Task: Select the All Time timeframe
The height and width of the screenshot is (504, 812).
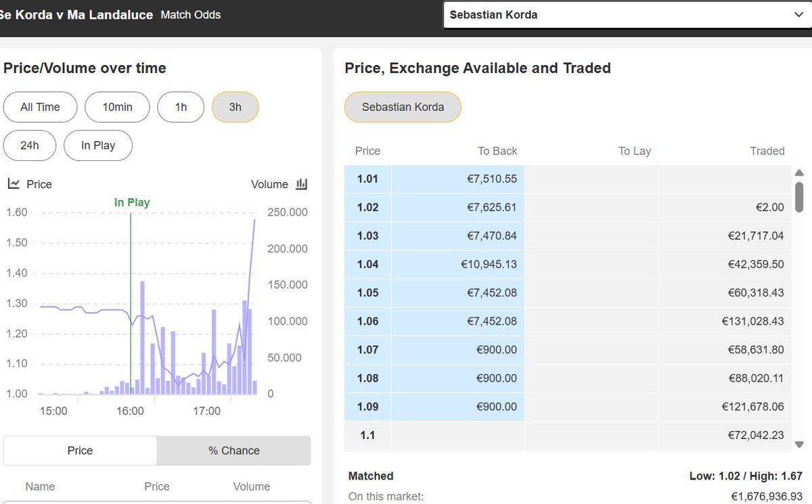Action: pos(40,107)
